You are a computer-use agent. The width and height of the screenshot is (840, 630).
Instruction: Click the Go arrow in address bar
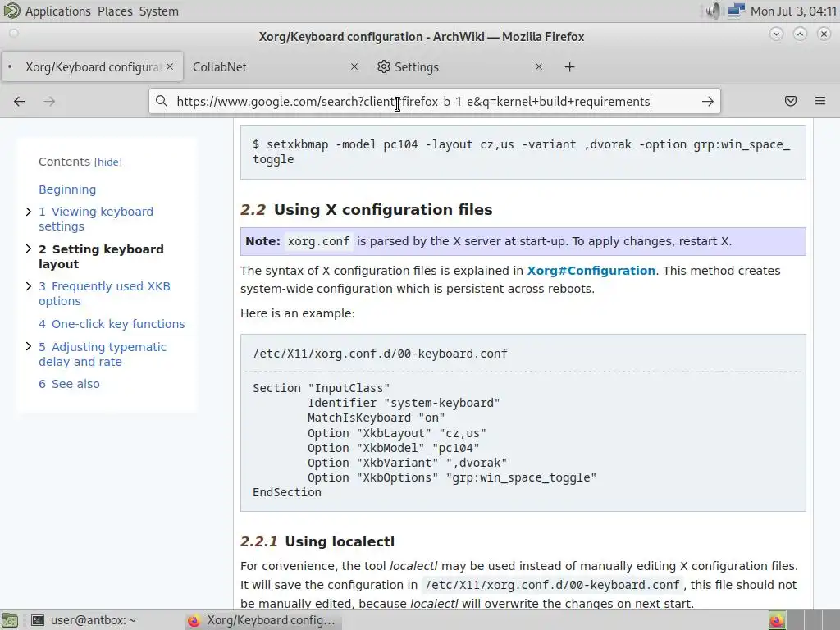click(707, 101)
